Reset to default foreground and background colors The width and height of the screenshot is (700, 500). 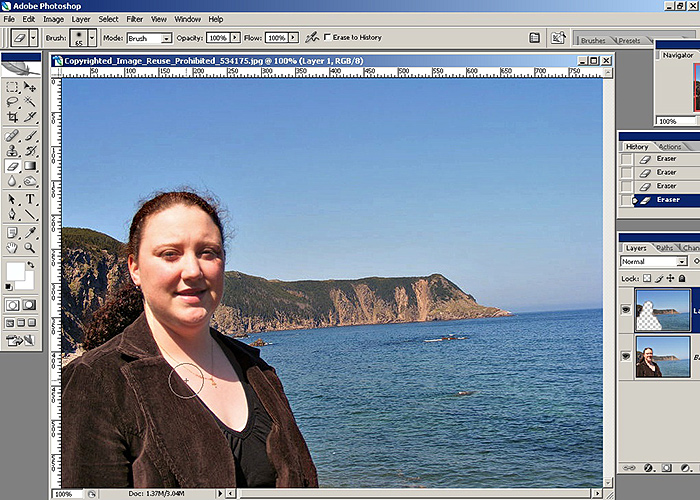8,286
